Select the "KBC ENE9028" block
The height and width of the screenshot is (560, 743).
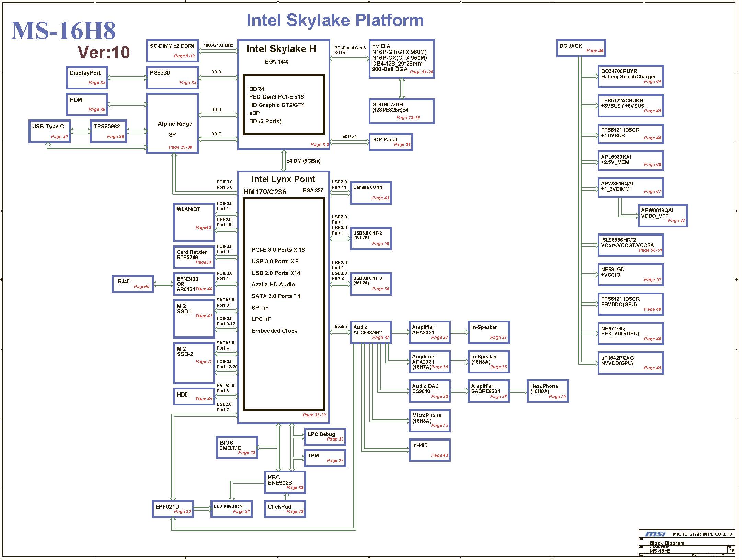(285, 482)
